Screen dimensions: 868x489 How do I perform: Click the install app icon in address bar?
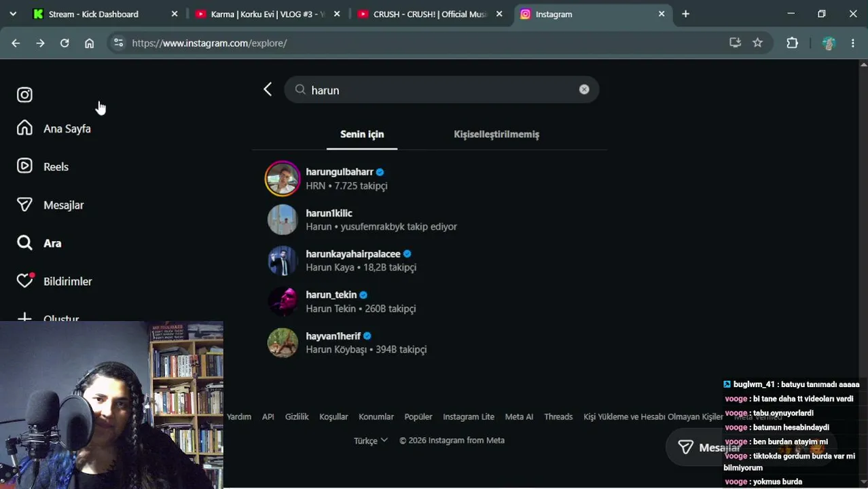pos(735,43)
